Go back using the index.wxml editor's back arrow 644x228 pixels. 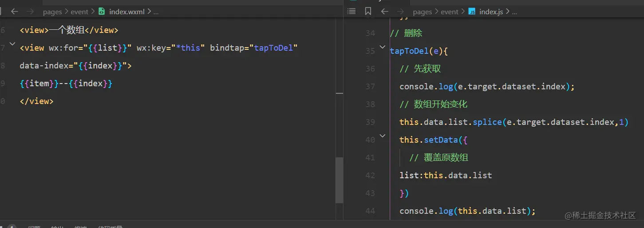pyautogui.click(x=15, y=12)
